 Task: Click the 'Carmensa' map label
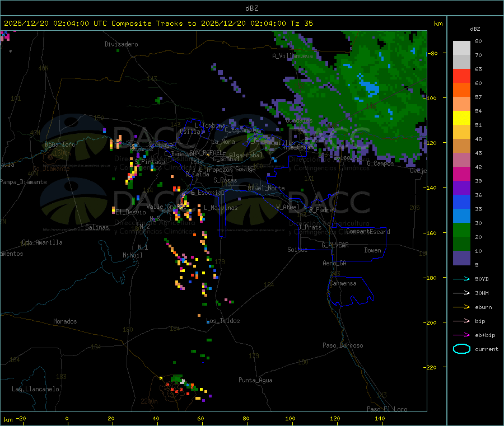pos(343,283)
